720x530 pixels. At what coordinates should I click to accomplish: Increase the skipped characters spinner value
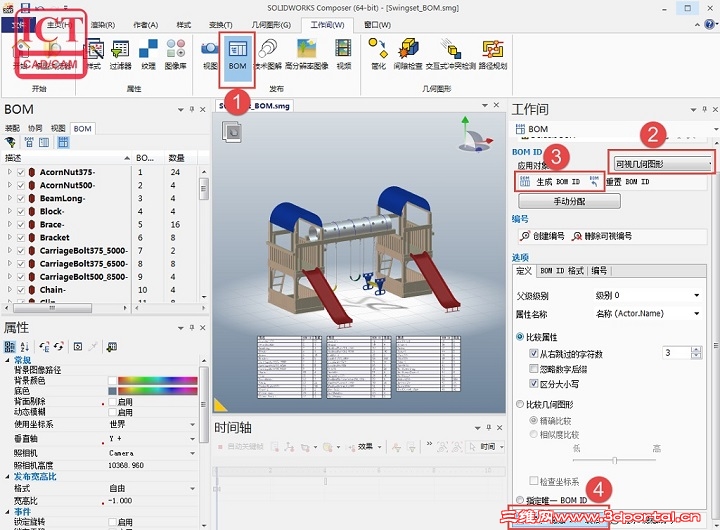click(696, 350)
